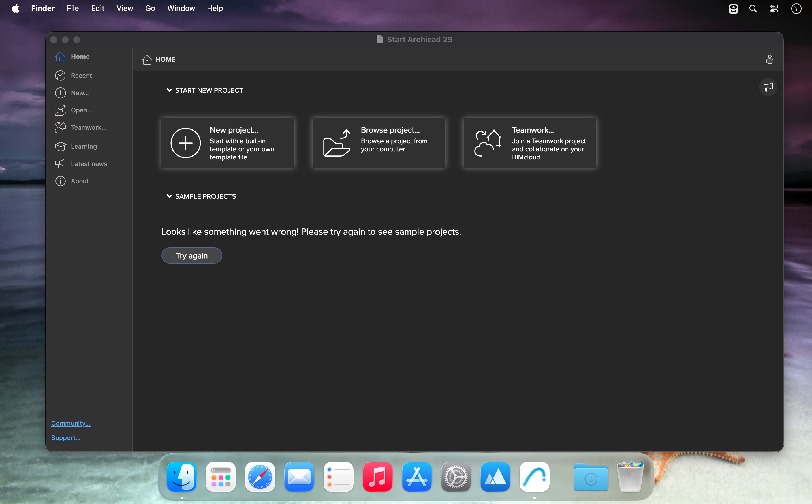Open Spotlight search in the menu bar
The height and width of the screenshot is (504, 812).
[753, 9]
